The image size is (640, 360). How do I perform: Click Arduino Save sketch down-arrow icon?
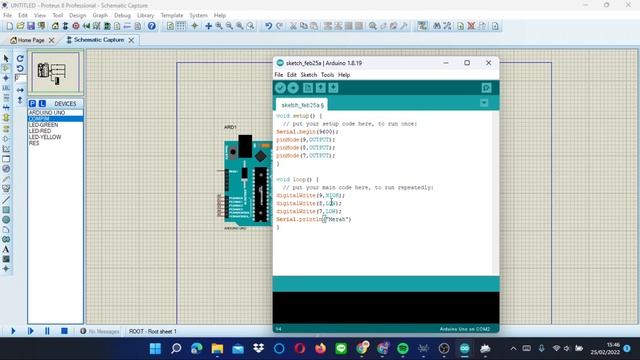click(333, 88)
